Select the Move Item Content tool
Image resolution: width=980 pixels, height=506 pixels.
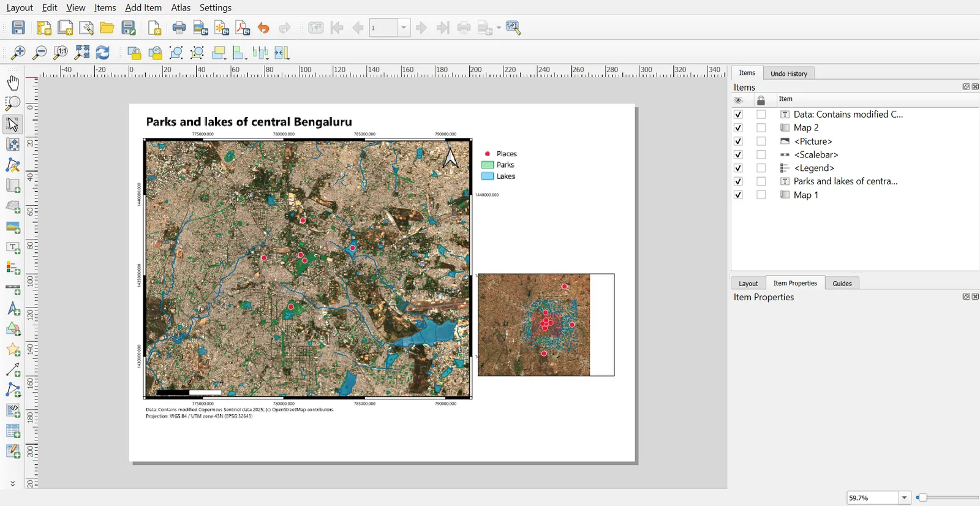point(13,145)
